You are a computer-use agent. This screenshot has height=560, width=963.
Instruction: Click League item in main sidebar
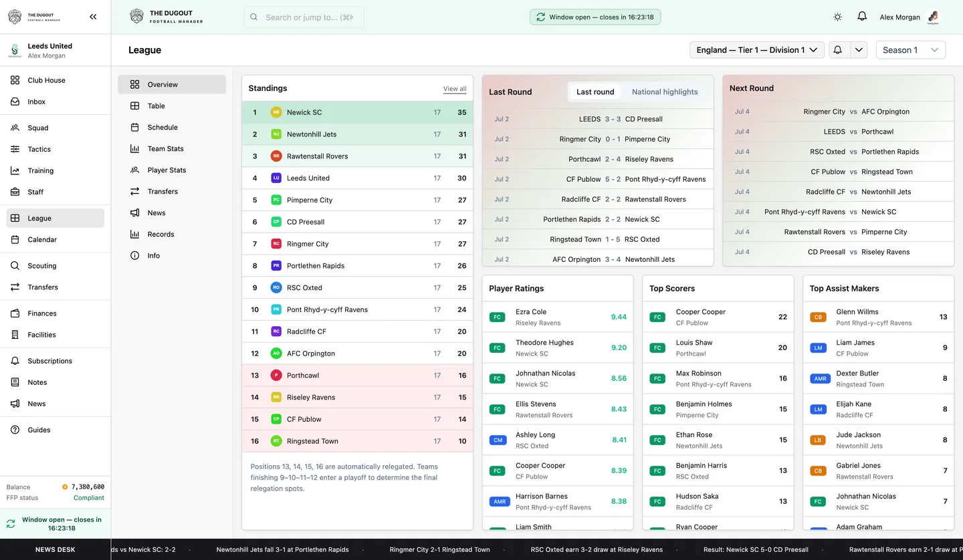pos(56,218)
